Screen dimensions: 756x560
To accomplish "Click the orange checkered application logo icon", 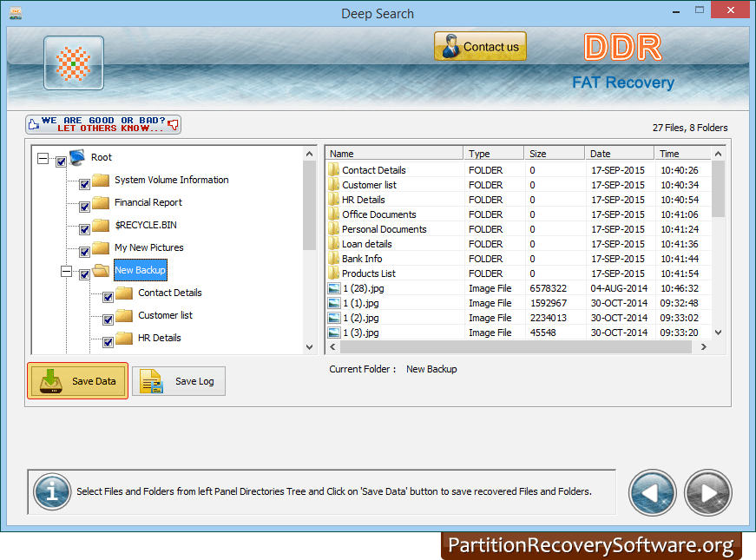I will tap(73, 63).
